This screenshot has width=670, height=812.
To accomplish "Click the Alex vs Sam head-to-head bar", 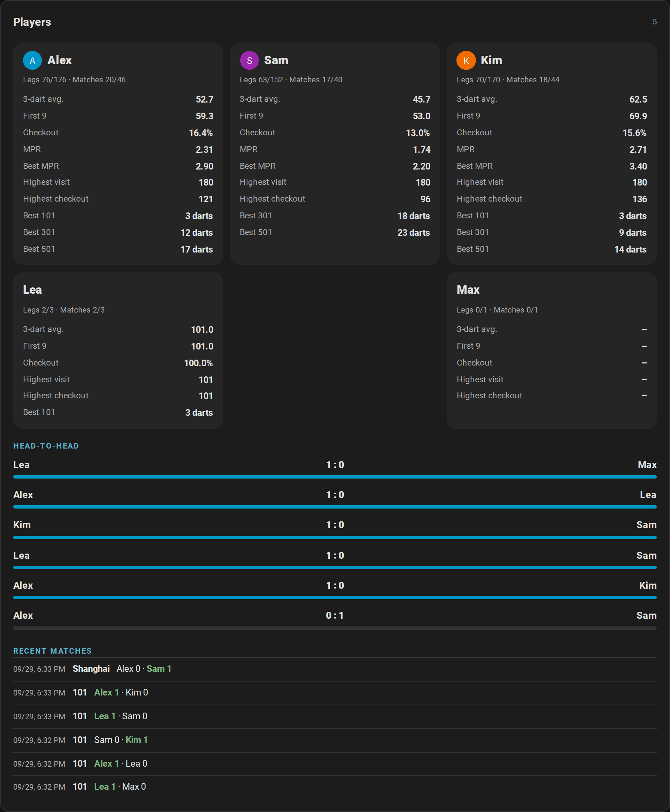I will (x=335, y=628).
